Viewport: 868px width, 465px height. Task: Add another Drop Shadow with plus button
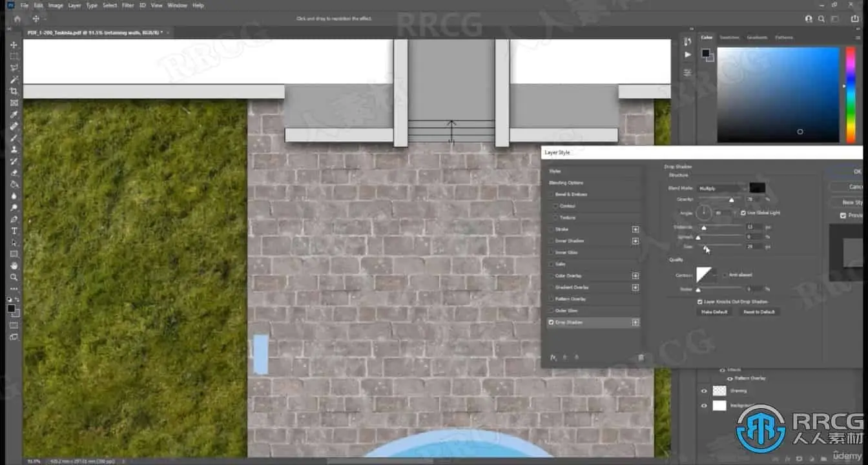635,322
